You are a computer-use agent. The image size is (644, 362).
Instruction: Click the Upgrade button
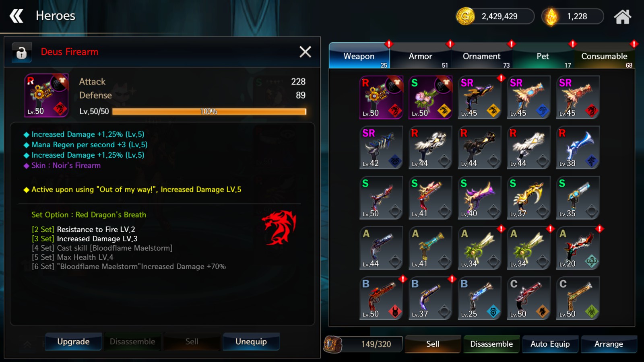click(73, 342)
